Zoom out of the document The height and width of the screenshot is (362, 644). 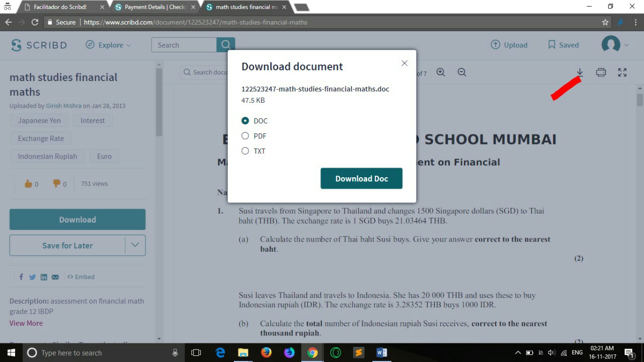tap(461, 72)
